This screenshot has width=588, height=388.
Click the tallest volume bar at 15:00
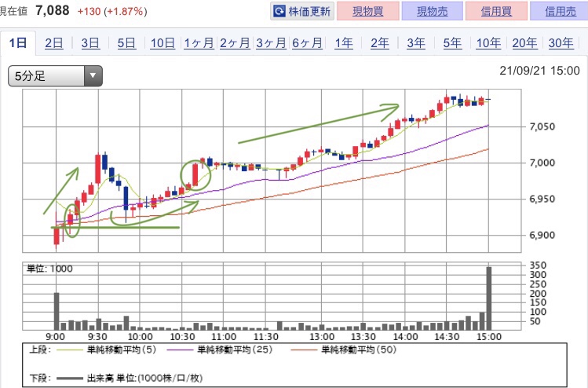(x=488, y=298)
